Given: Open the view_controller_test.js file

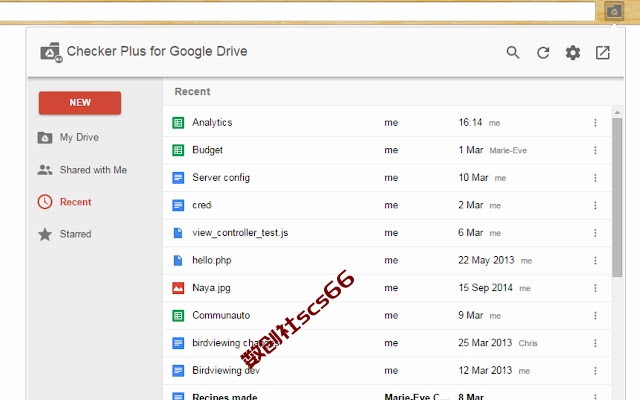Looking at the screenshot, I should coord(240,233).
